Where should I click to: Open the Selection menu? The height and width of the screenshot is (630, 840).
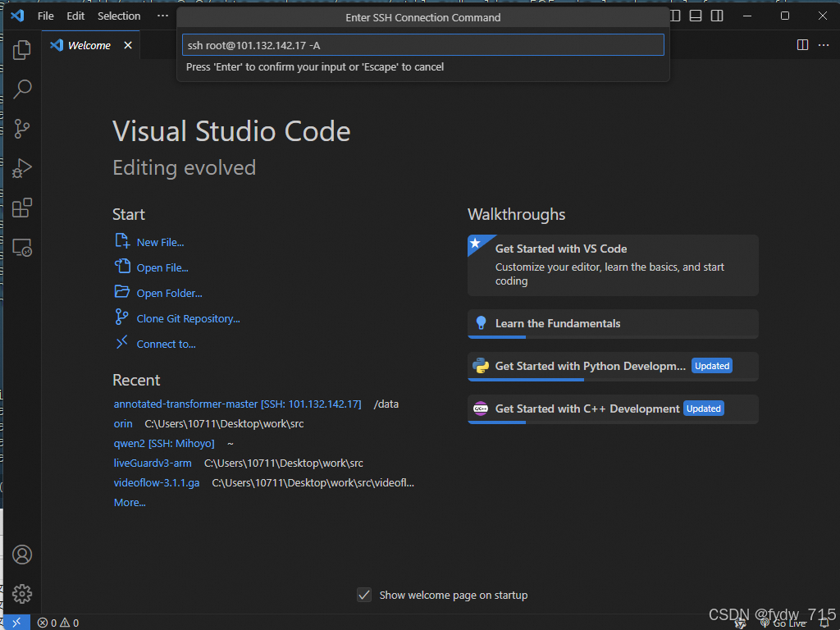[119, 16]
